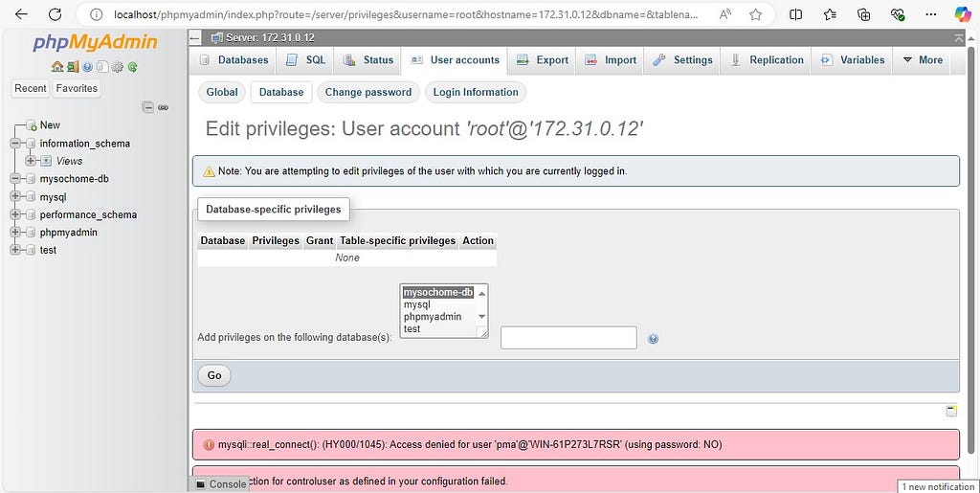The image size is (980, 493).
Task: Click the browser address bar URL
Action: [406, 14]
